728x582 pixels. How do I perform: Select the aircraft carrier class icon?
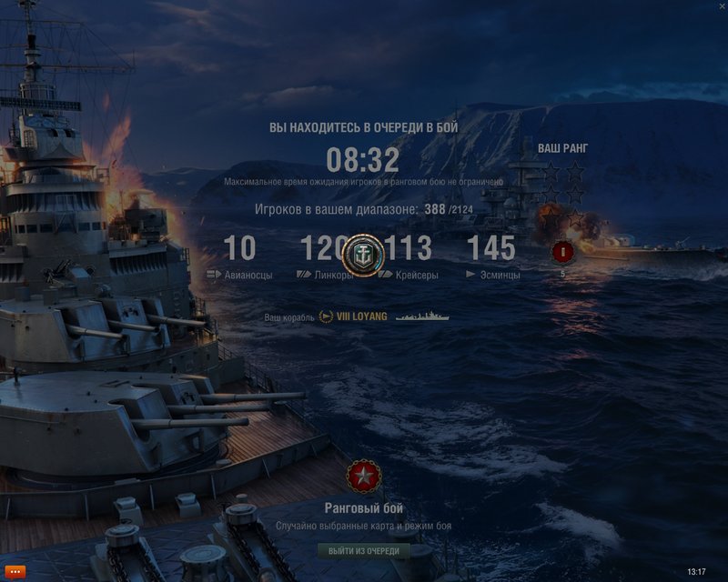[214, 275]
